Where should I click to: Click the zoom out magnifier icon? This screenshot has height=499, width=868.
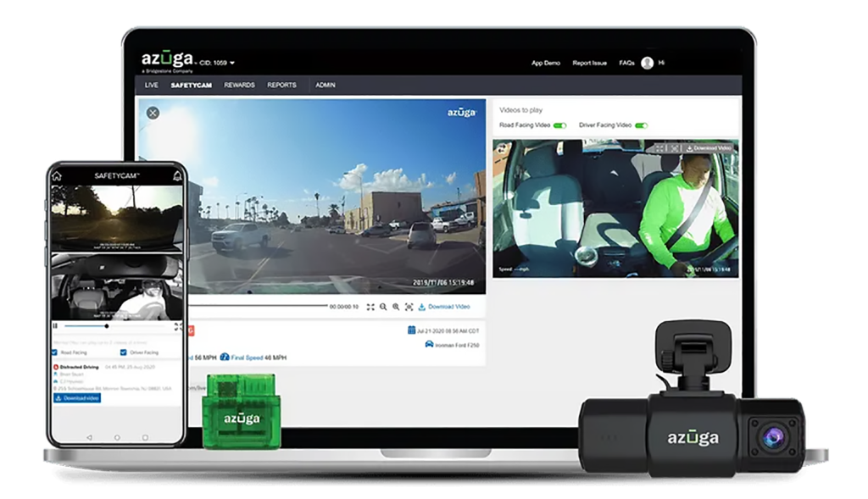click(383, 307)
